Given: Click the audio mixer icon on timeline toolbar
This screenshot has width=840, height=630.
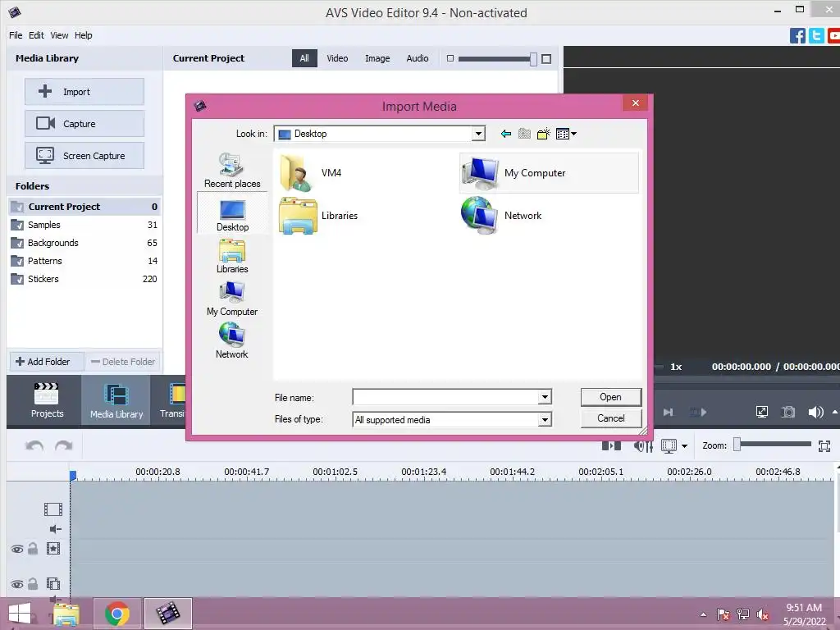Looking at the screenshot, I should 643,445.
